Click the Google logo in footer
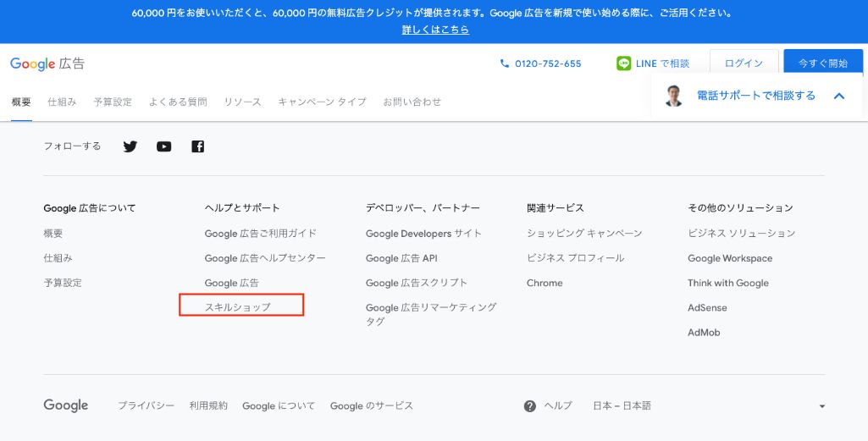The width and height of the screenshot is (868, 441). 66,405
